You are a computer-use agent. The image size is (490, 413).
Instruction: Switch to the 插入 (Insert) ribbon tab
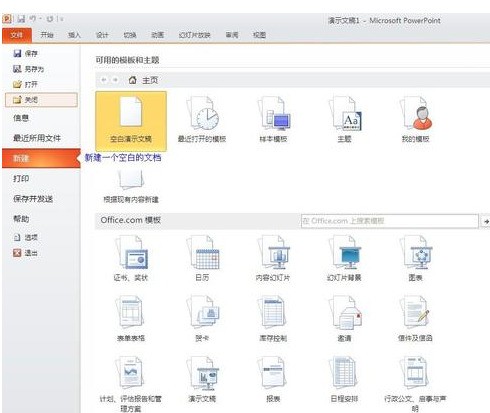tap(74, 35)
